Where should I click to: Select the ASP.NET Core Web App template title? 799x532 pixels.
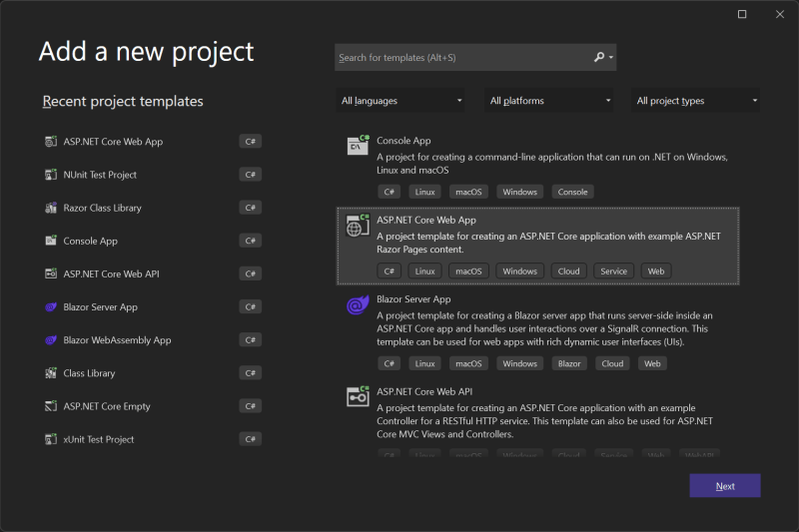tap(426, 220)
